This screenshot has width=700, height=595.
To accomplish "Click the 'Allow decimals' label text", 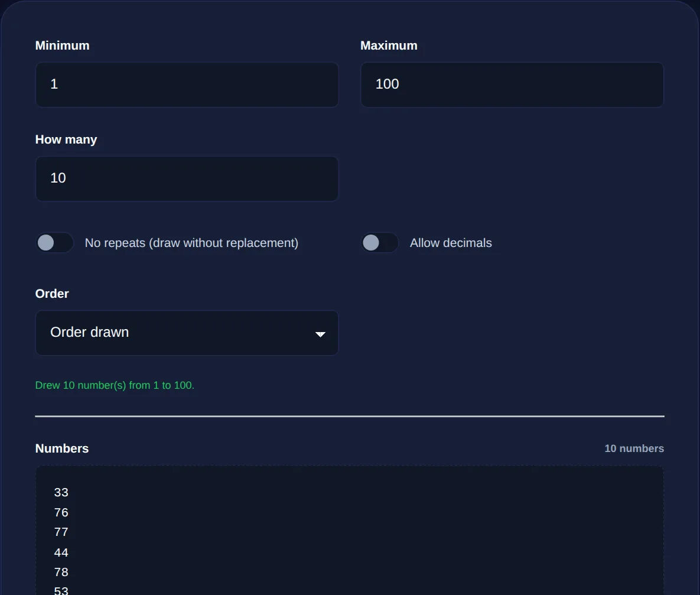I will tap(451, 243).
